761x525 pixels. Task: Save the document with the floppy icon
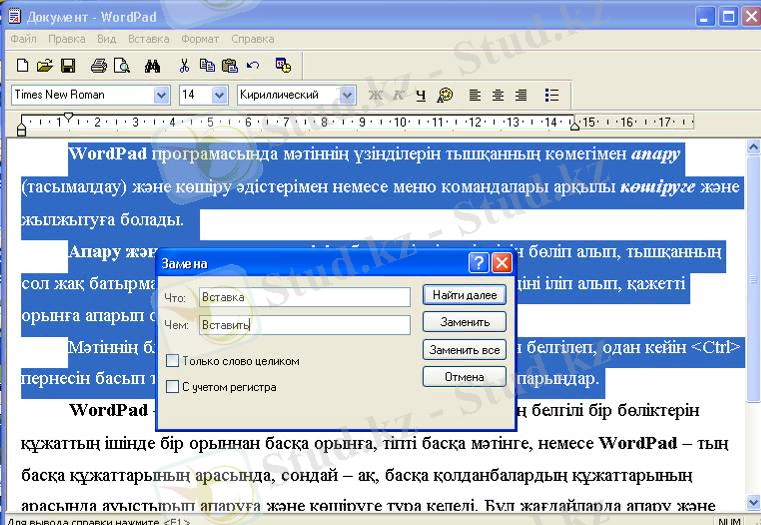pos(68,66)
